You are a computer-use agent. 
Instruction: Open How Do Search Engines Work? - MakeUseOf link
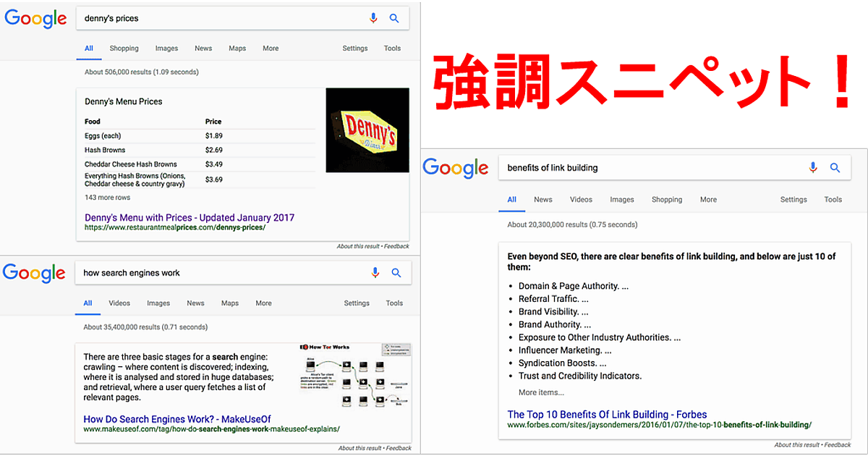pos(177,419)
